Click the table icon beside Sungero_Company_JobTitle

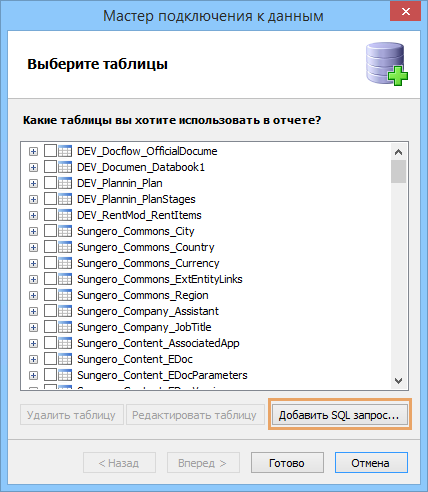[65, 327]
